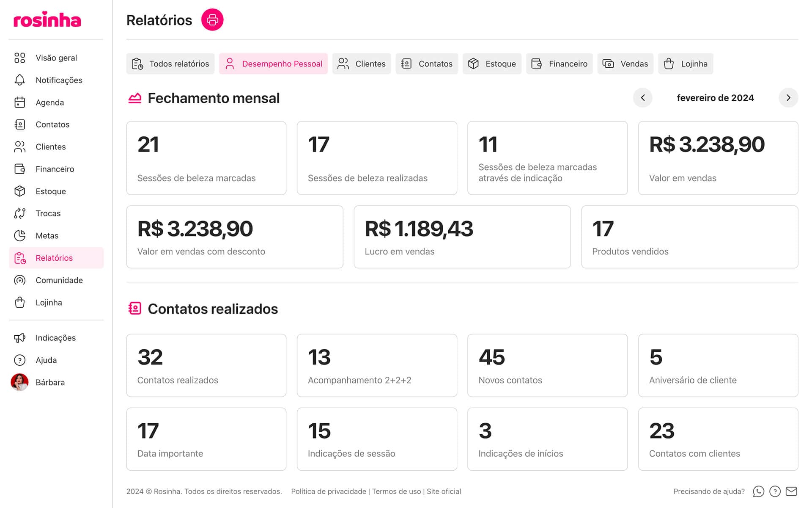Go to previous month with left chevron
Image resolution: width=812 pixels, height=508 pixels.
pos(642,98)
